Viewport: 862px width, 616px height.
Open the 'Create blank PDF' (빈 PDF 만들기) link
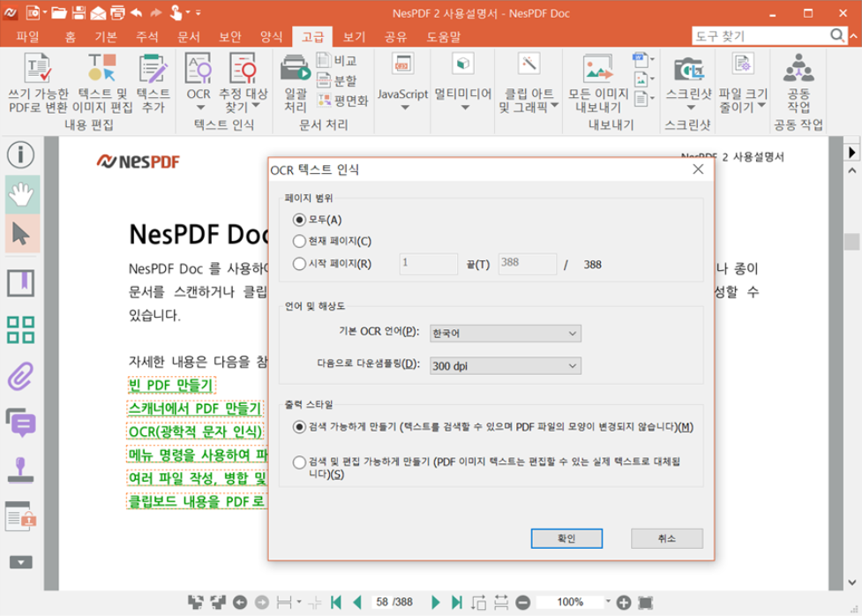pyautogui.click(x=171, y=385)
